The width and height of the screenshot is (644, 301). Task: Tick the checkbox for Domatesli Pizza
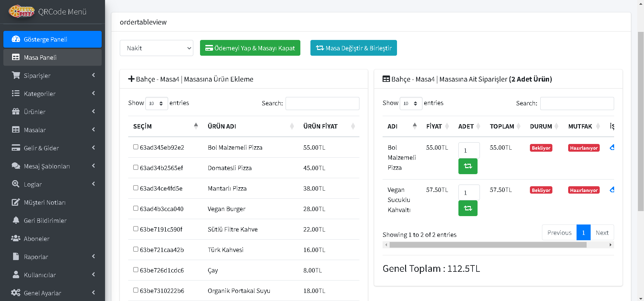[136, 167]
